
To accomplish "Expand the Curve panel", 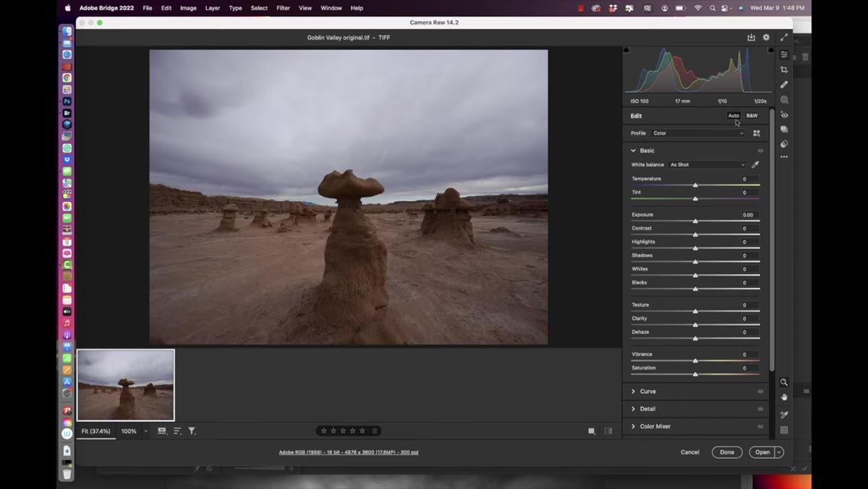I will coord(633,391).
